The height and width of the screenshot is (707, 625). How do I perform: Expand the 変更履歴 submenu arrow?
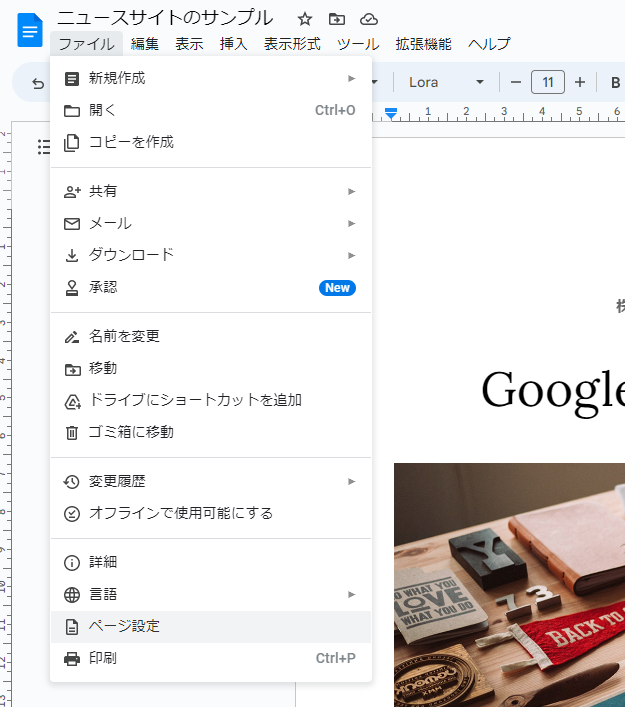(x=352, y=482)
